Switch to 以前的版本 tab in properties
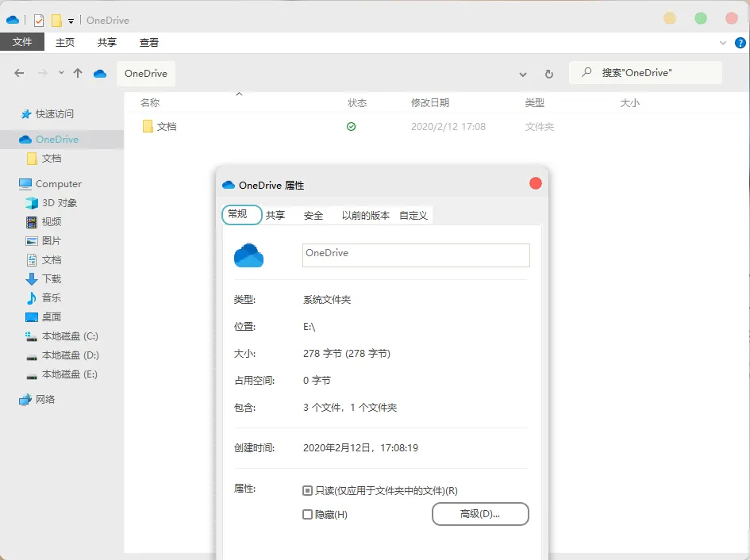 click(365, 215)
